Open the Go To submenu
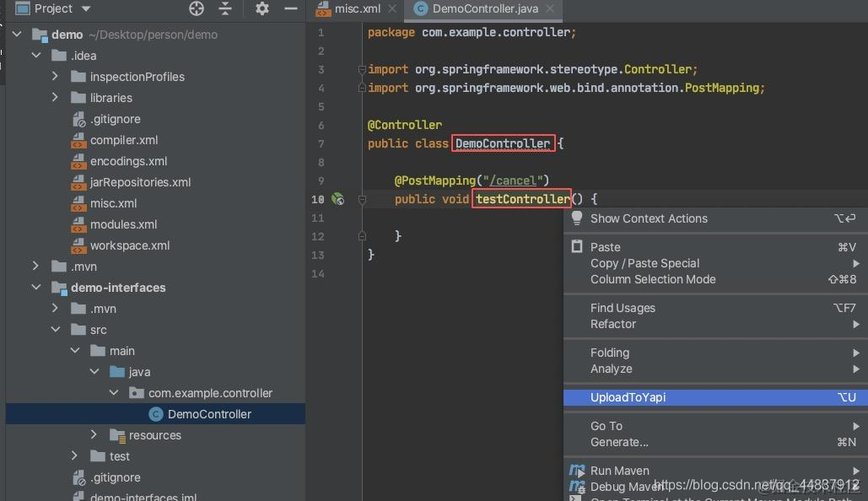Screen dimensions: 868x501 (607, 426)
